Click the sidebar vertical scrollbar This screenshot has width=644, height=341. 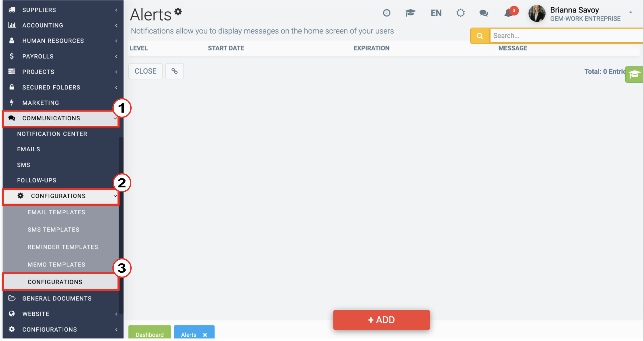(121, 225)
